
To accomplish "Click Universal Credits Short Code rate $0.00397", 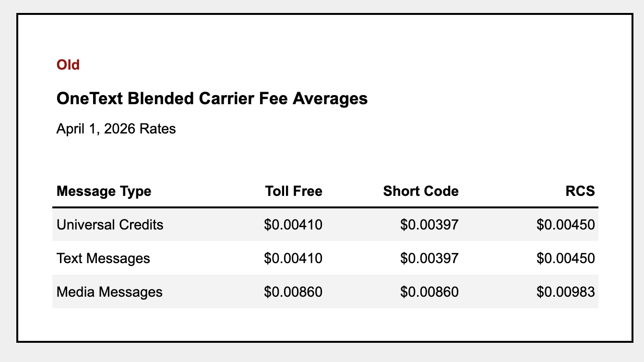I will tap(429, 225).
